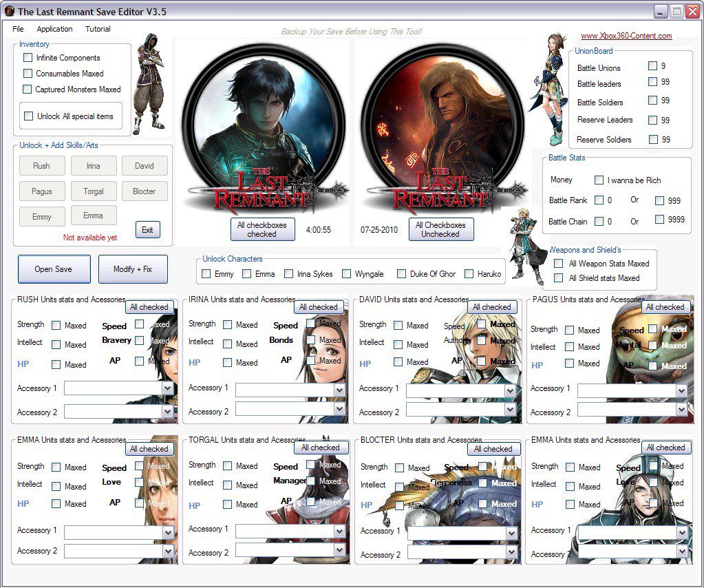Expand RUSH Accessory 1 dropdown
The image size is (704, 588).
(167, 388)
